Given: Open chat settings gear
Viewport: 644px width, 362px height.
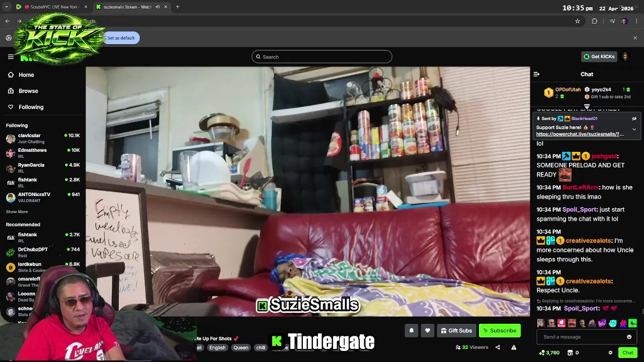Looking at the screenshot, I should (x=610, y=353).
